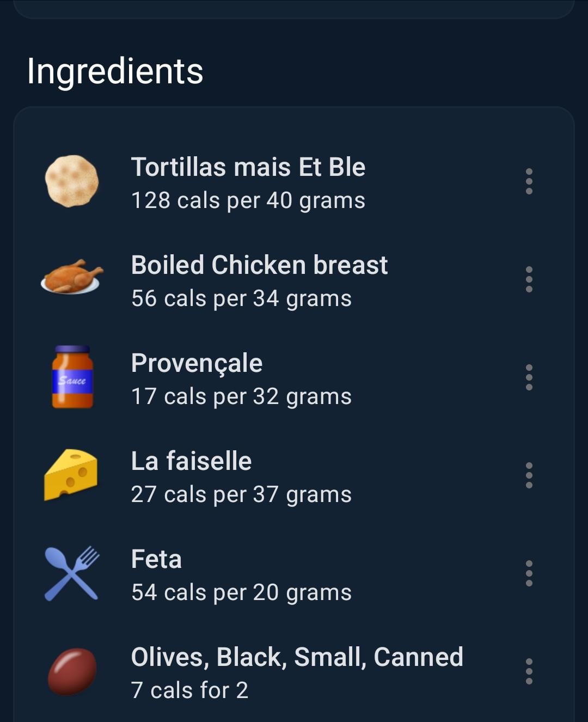Tap the '128 cals per 40 grams' text
588x722 pixels.
coord(248,200)
